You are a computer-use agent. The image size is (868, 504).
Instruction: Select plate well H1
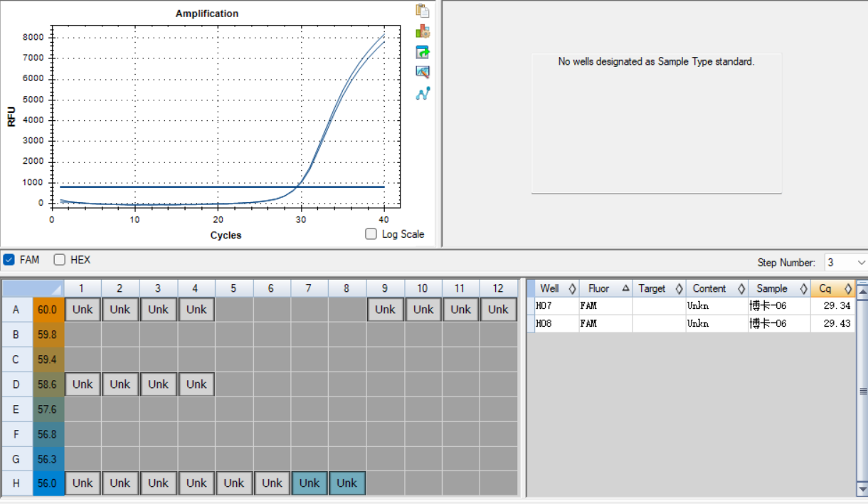(x=83, y=483)
